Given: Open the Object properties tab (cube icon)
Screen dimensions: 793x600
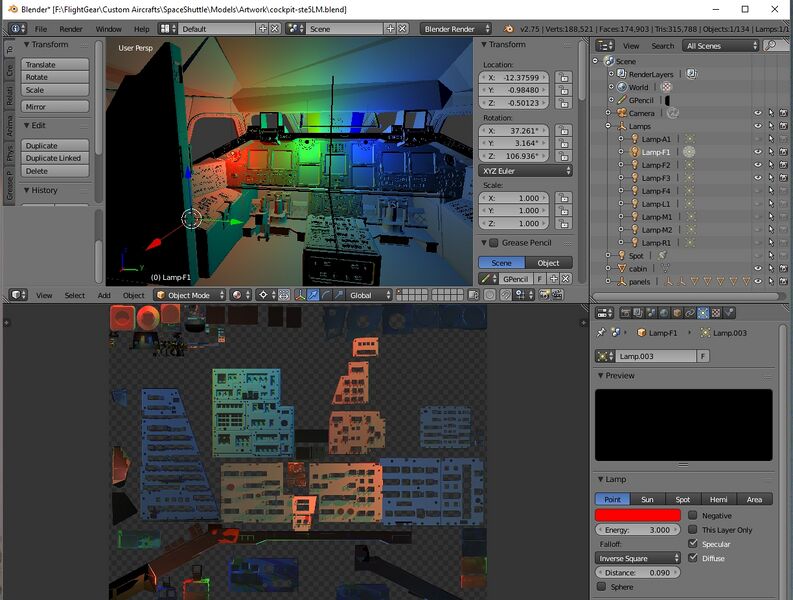Looking at the screenshot, I should pos(677,313).
